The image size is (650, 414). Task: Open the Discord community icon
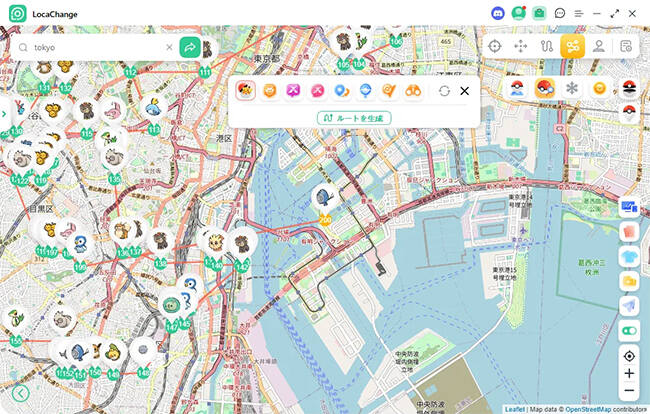click(x=498, y=14)
